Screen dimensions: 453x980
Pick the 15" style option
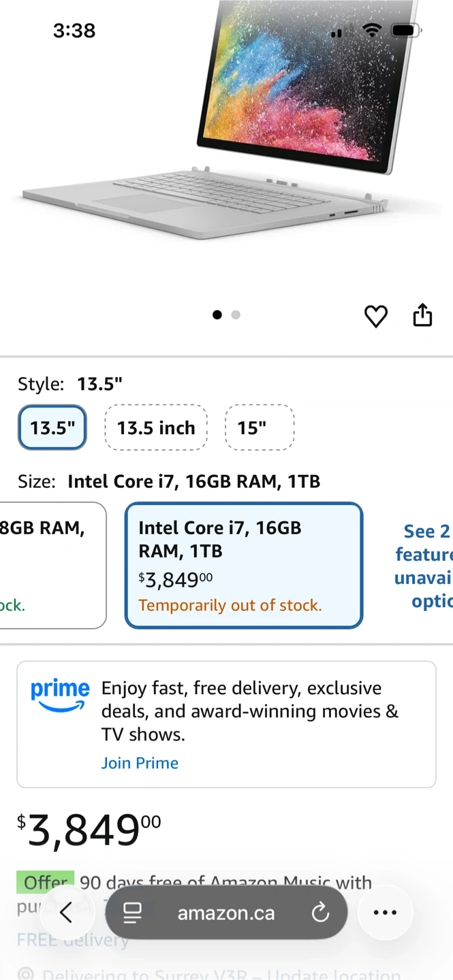pos(260,427)
